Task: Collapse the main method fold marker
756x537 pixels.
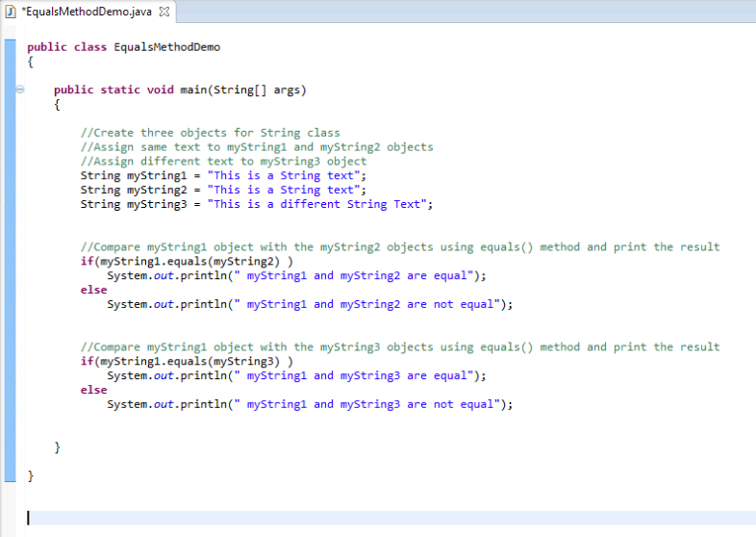Action: pyautogui.click(x=20, y=89)
